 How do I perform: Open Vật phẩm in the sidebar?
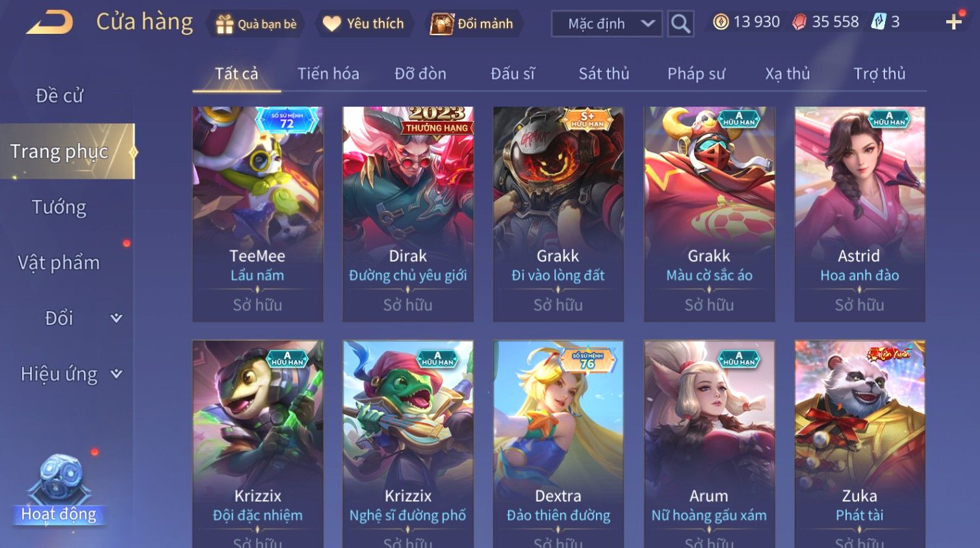59,263
